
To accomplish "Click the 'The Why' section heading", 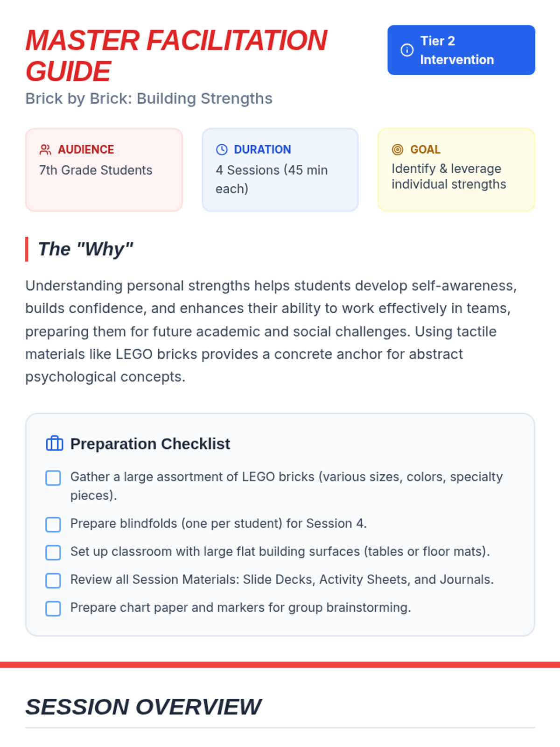I will 85,249.
